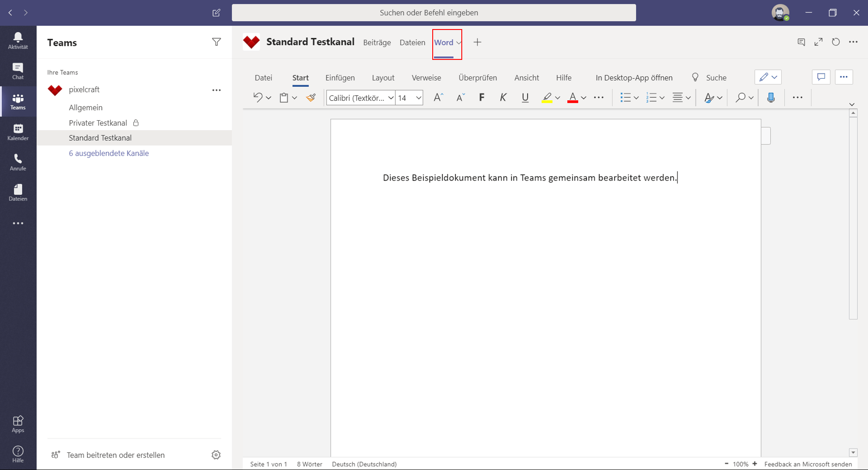Start dictation with the microphone icon
This screenshot has width=868, height=470.
[x=771, y=98]
